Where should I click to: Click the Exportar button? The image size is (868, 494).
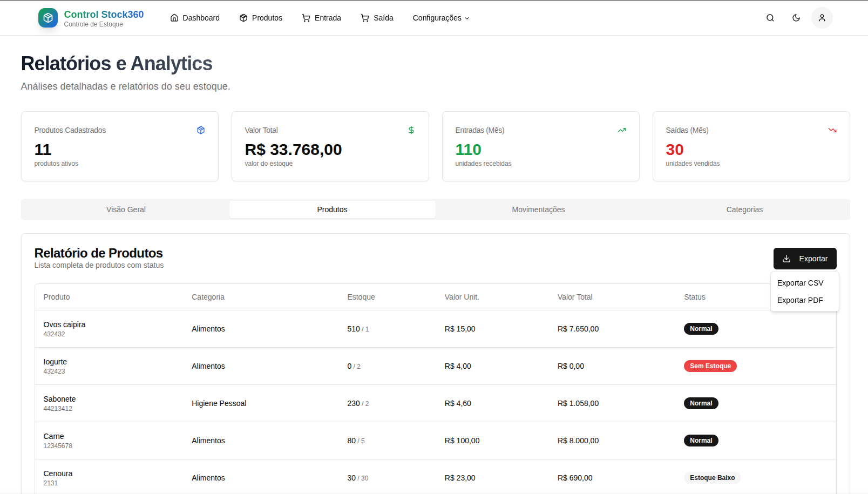(805, 258)
